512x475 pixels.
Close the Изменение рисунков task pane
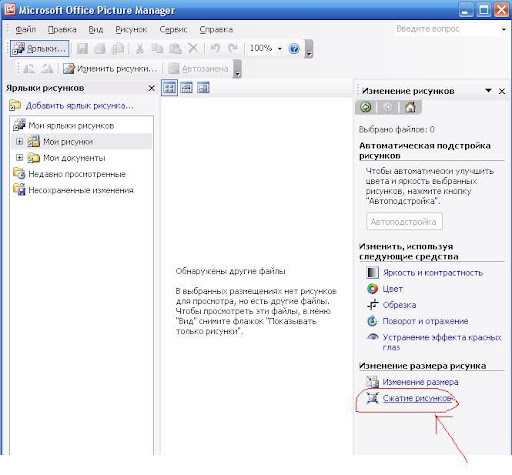[502, 91]
